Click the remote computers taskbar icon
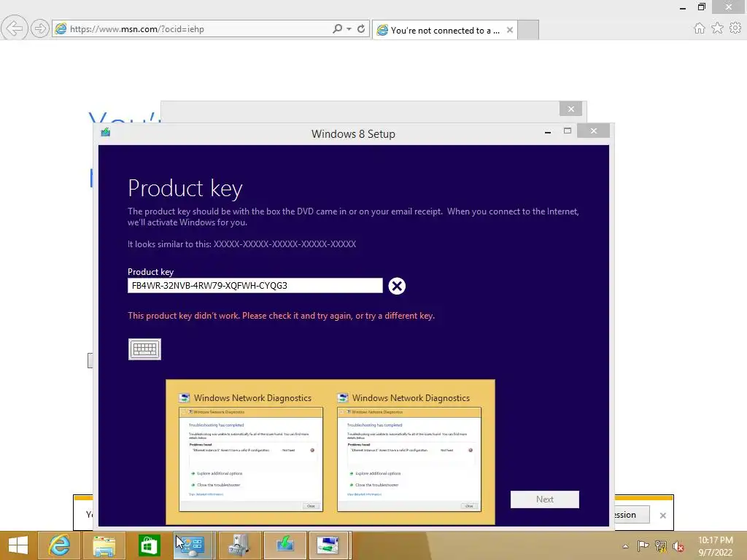 (x=329, y=545)
